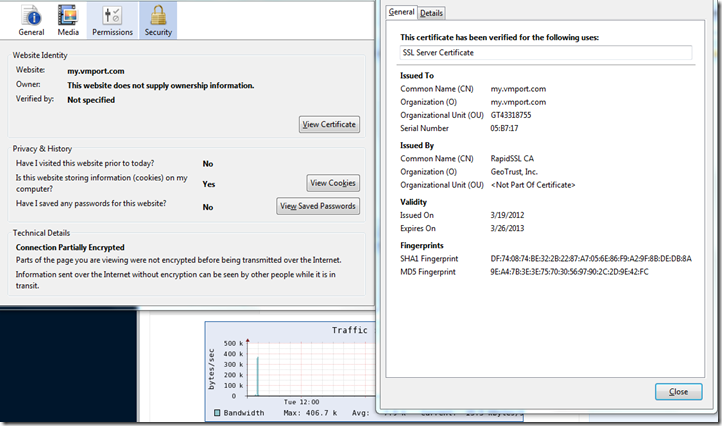
Task: Click the View Cookies button
Action: tap(333, 183)
